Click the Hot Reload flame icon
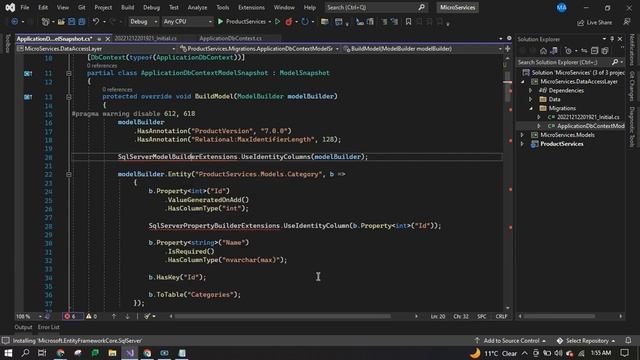Image resolution: width=640 pixels, height=360 pixels. pos(289,22)
